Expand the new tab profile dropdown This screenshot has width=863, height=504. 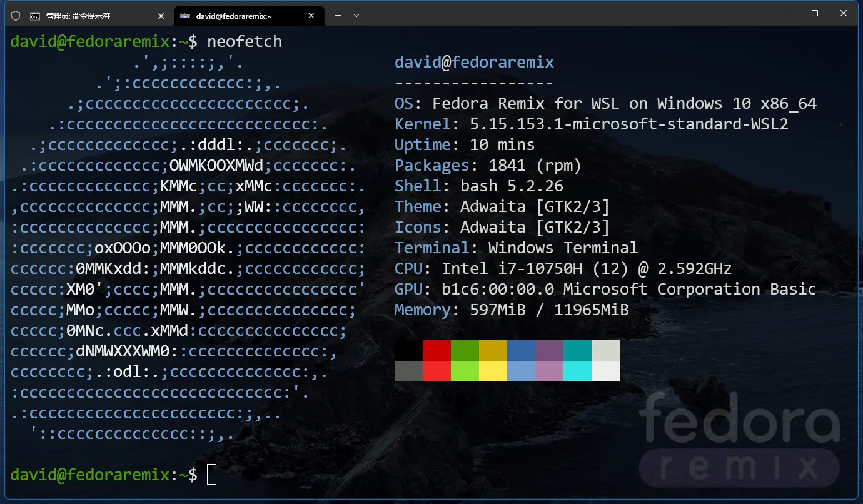coord(356,16)
